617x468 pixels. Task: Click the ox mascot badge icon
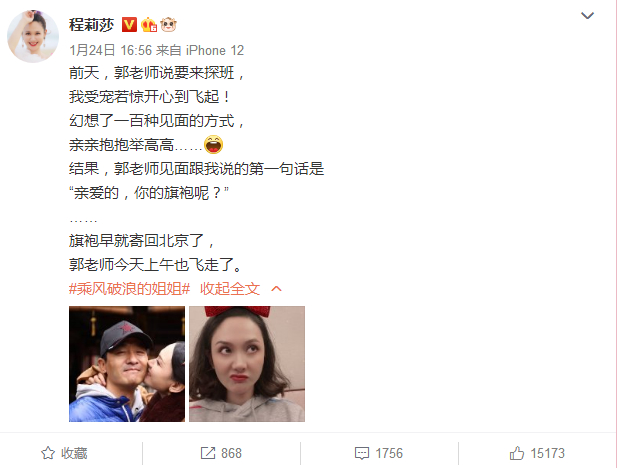coord(168,25)
